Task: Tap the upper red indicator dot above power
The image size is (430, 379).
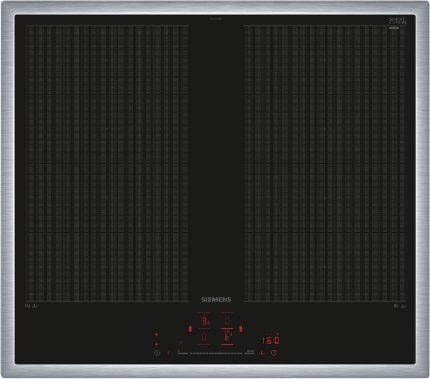Action: (156, 334)
